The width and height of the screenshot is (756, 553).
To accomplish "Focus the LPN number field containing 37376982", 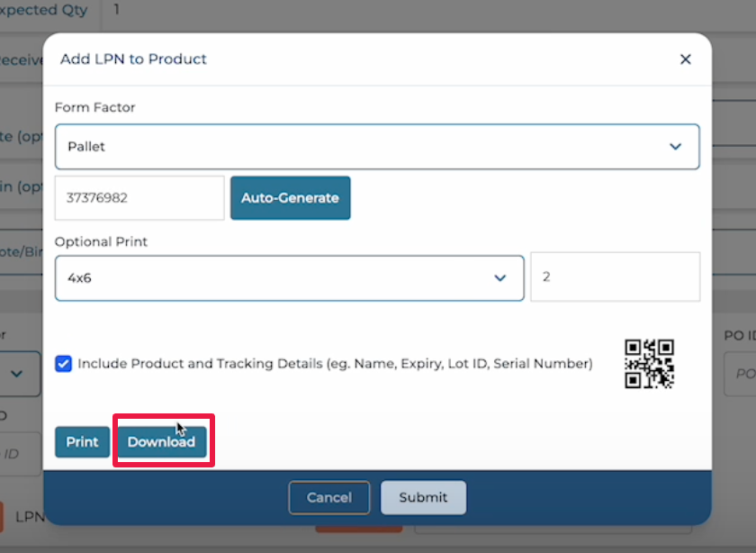I will [x=139, y=198].
